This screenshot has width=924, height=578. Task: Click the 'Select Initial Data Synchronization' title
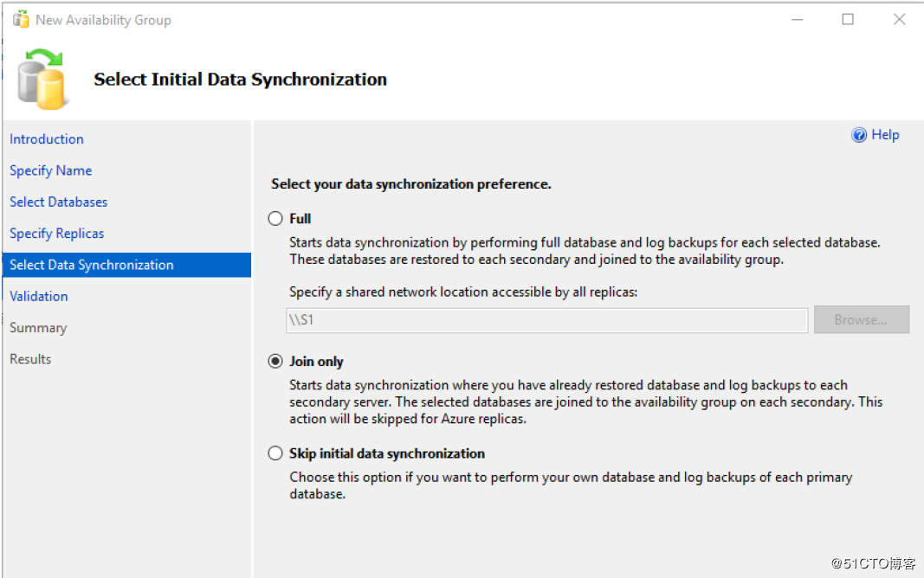click(x=241, y=80)
